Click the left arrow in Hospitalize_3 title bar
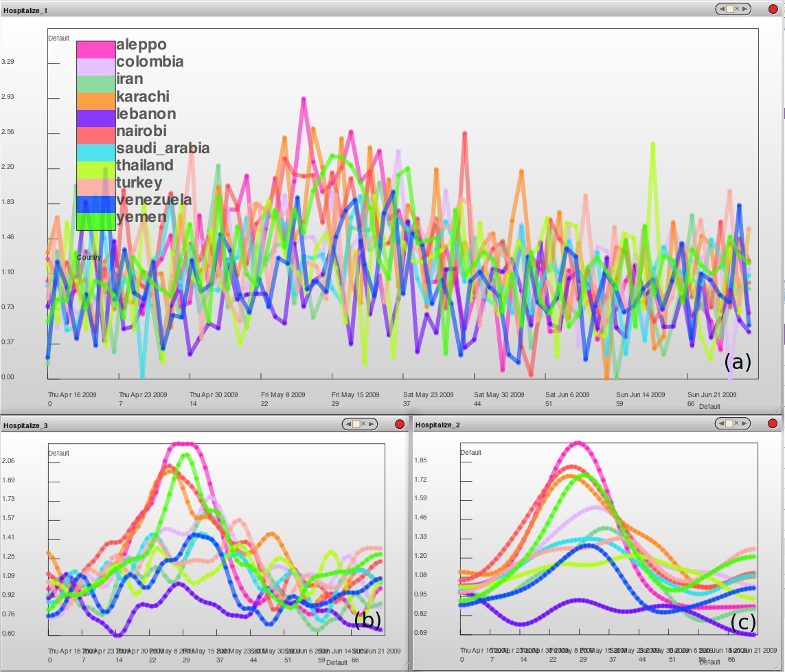Image resolution: width=785 pixels, height=672 pixels. pyautogui.click(x=348, y=424)
